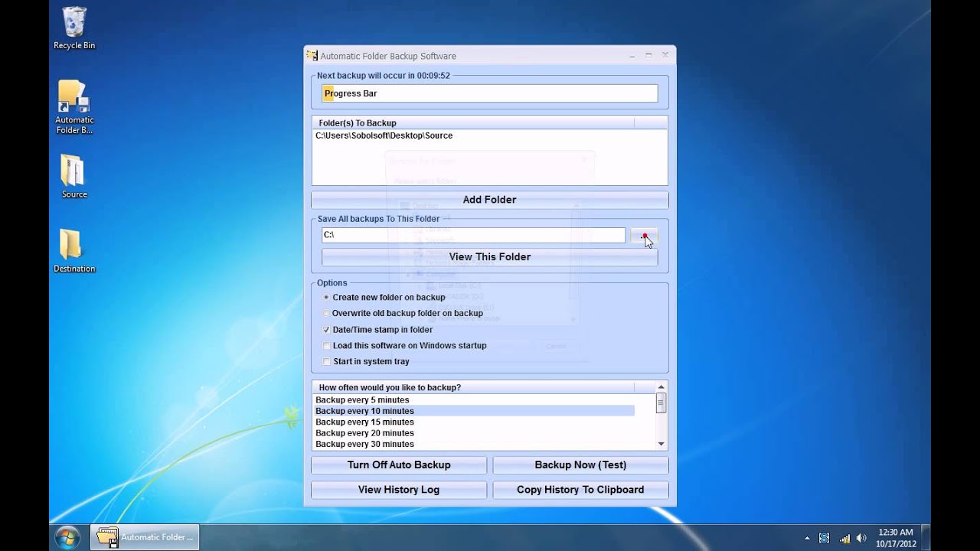980x551 pixels.
Task: Select the Source folder on the desktop
Action: click(x=74, y=176)
